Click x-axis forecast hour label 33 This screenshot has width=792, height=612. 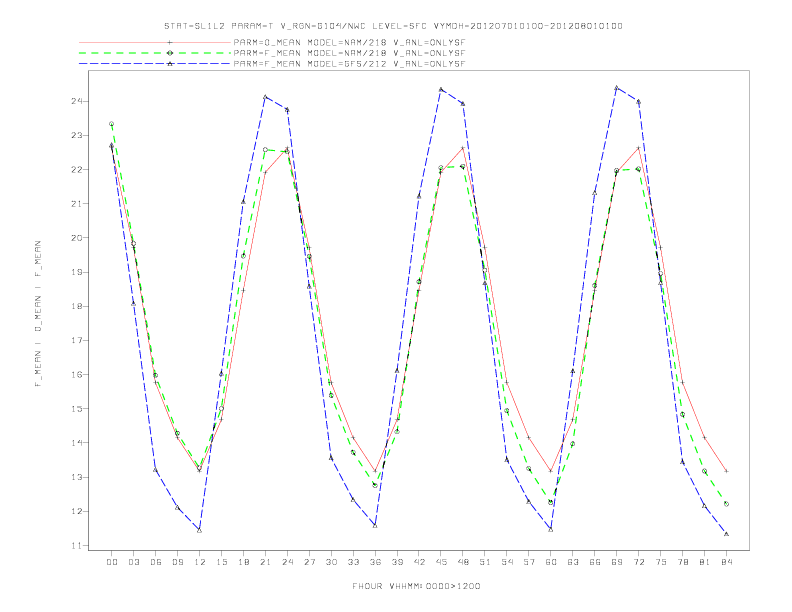(353, 562)
